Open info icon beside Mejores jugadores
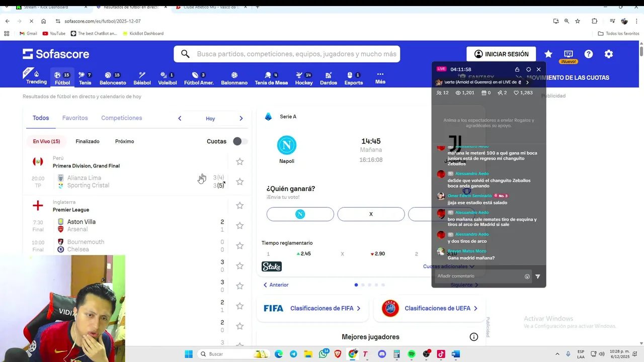This screenshot has width=644, height=362. tap(473, 337)
